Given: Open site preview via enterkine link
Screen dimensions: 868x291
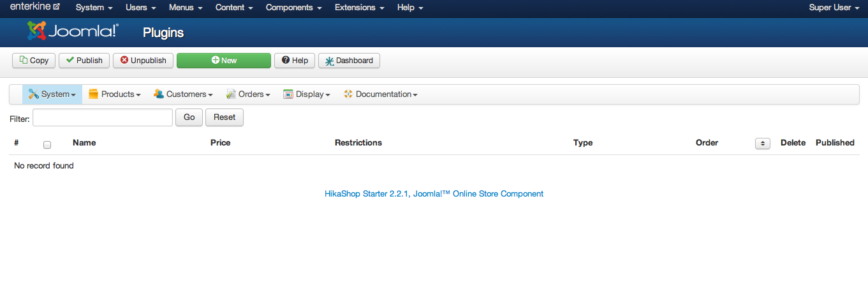Looking at the screenshot, I should click(x=35, y=7).
